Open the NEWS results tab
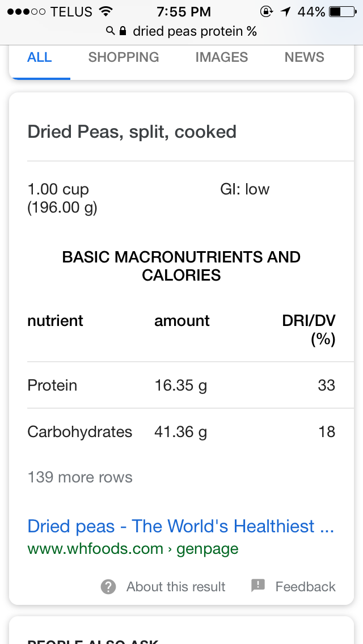Screen dimensions: 363x644 305,57
